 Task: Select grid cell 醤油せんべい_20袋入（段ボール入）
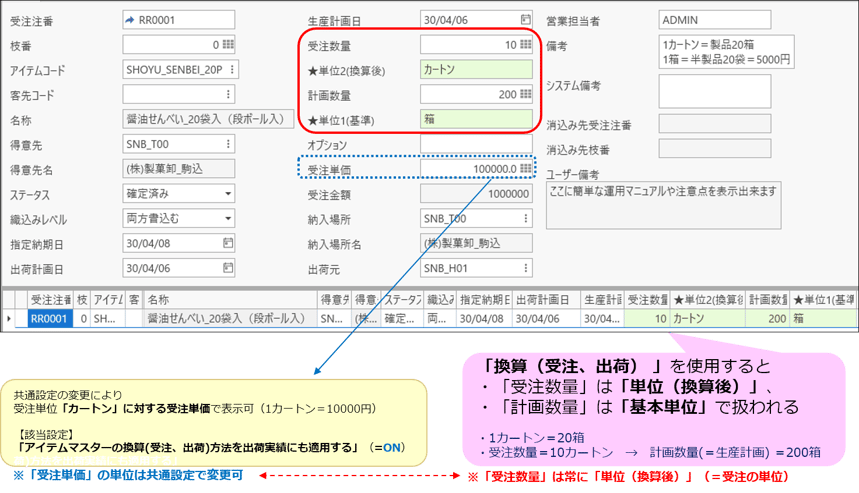tap(231, 318)
